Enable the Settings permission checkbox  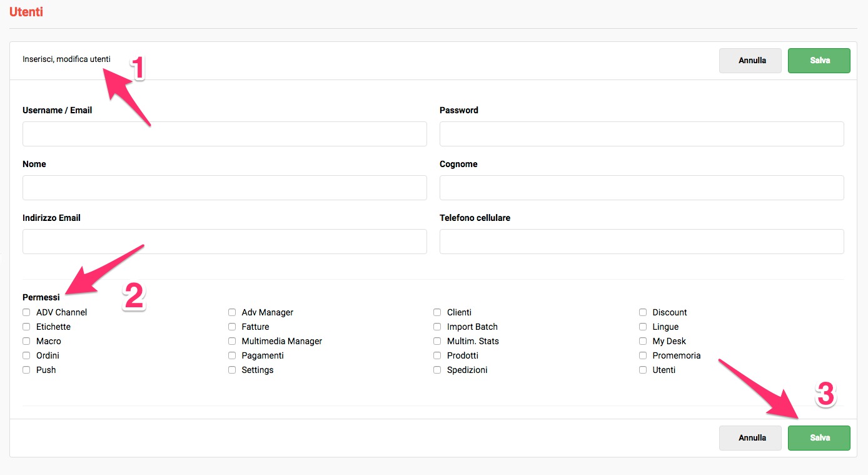[x=232, y=370]
